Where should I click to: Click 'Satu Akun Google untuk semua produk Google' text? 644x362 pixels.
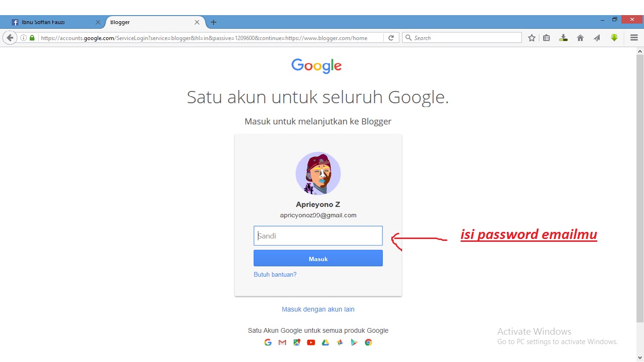pyautogui.click(x=318, y=330)
